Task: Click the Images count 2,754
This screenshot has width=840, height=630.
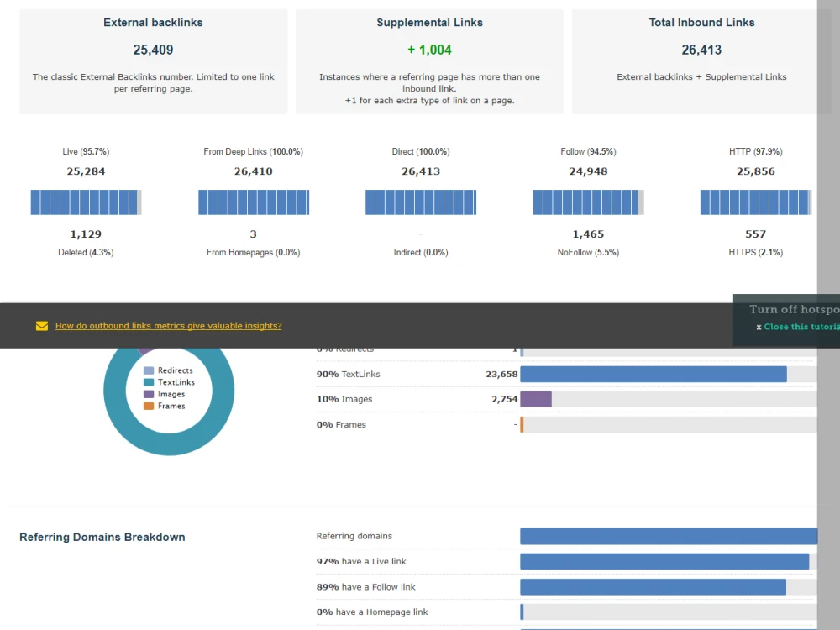Action: pyautogui.click(x=505, y=399)
